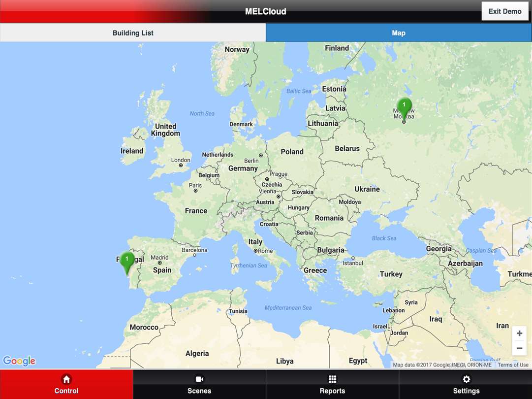Click the Norway country label
Viewport: 532px width, 399px height.
tap(237, 50)
